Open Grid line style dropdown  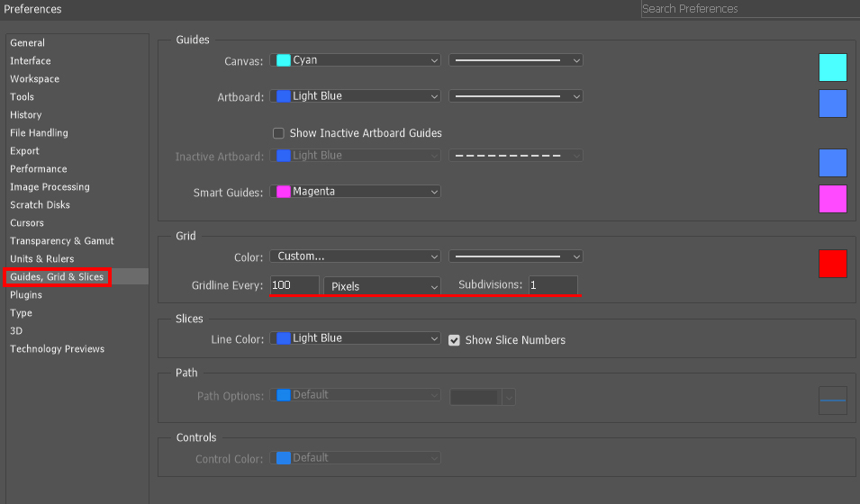pyautogui.click(x=516, y=256)
